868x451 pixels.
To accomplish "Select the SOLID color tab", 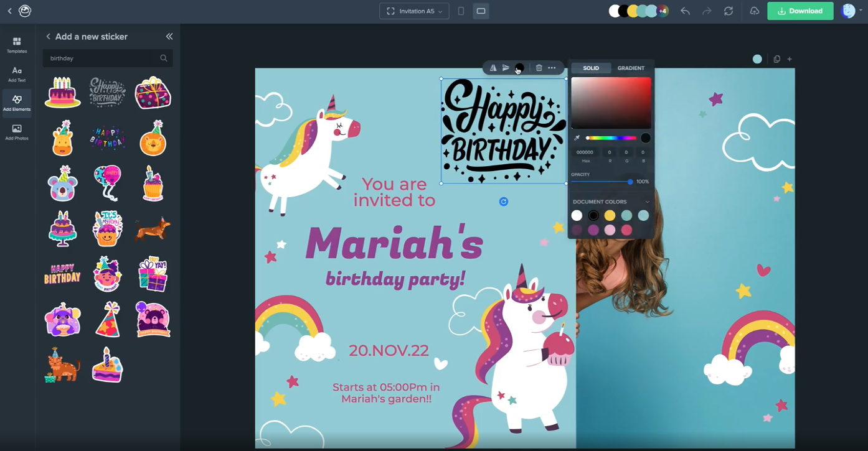I will (x=590, y=68).
